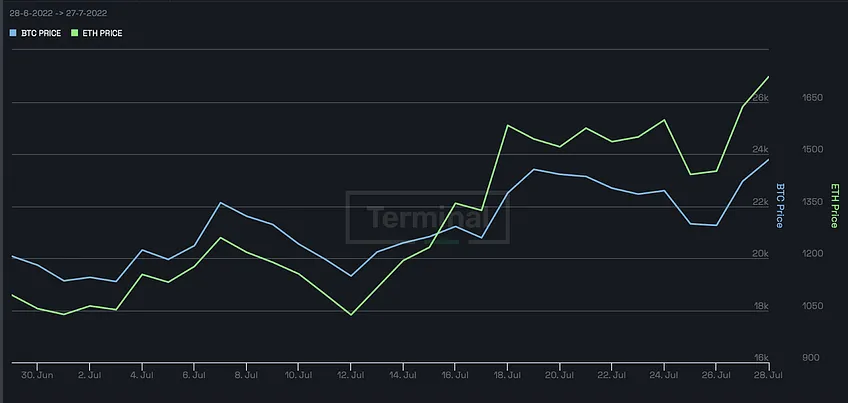848x403 pixels.
Task: Click the 18. Jul x-axis label
Action: click(507, 374)
